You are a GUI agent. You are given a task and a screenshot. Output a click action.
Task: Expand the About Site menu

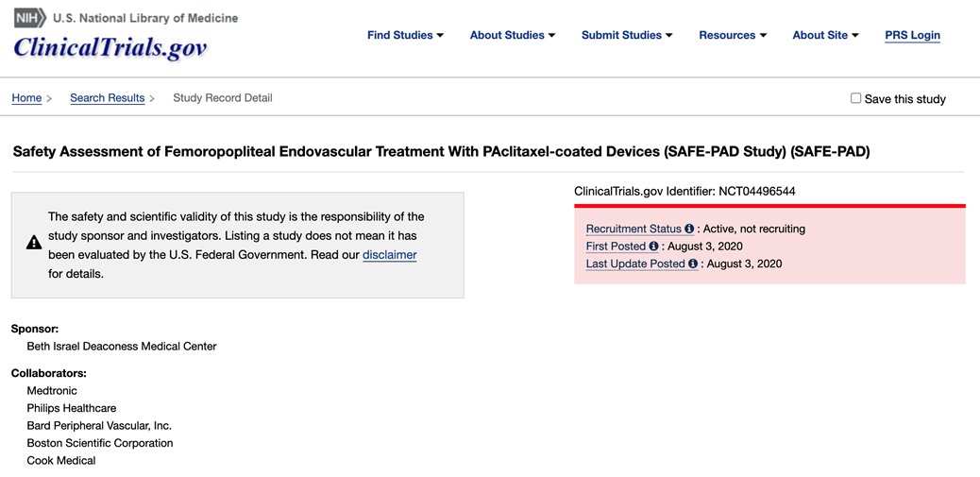coord(825,35)
